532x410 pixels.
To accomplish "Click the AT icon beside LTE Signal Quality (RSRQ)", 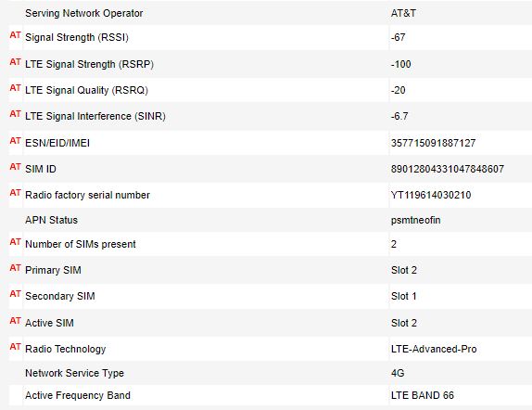I will click(x=15, y=88).
